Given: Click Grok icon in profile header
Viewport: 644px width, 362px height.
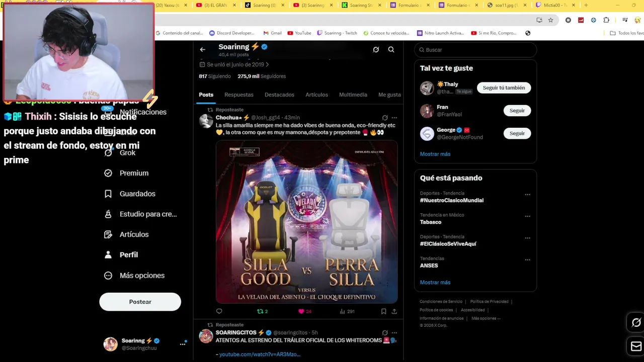Looking at the screenshot, I should pyautogui.click(x=376, y=49).
